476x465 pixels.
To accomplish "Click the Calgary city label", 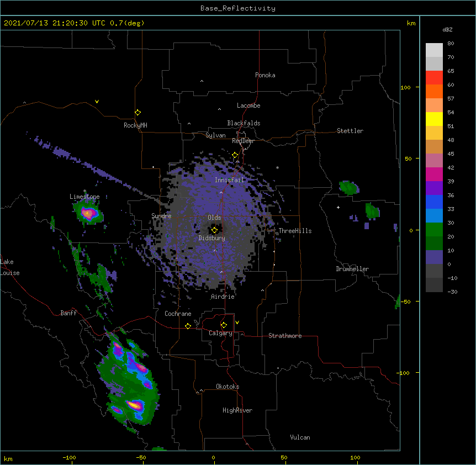I will pos(220,333).
